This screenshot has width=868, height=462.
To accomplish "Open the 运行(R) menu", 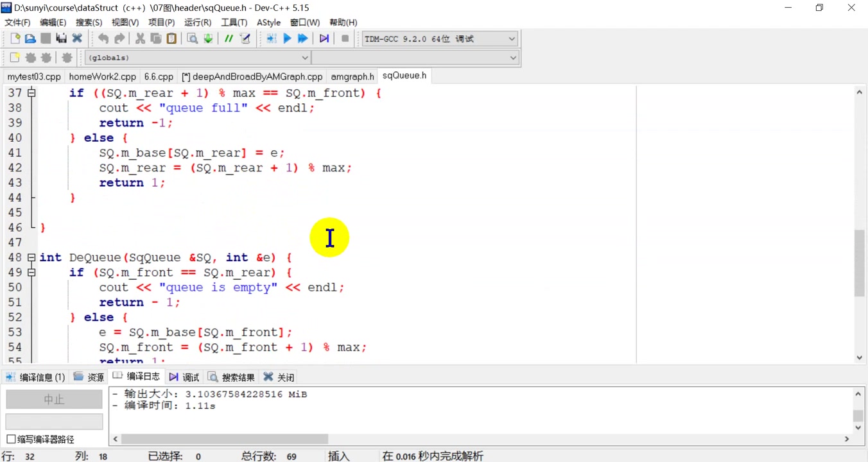I will click(x=198, y=22).
